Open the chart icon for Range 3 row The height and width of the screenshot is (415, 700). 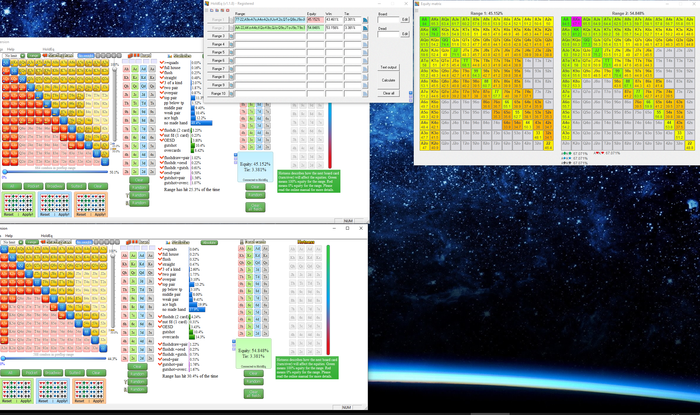coord(365,36)
